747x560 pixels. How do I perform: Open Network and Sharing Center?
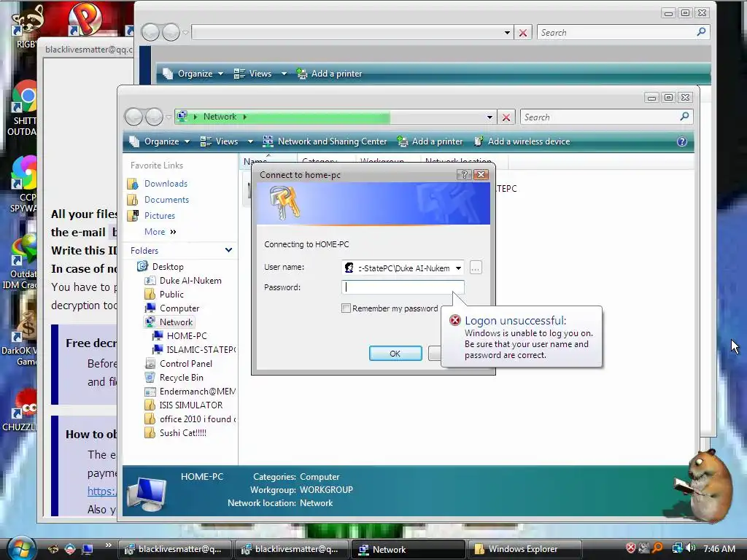tap(326, 141)
